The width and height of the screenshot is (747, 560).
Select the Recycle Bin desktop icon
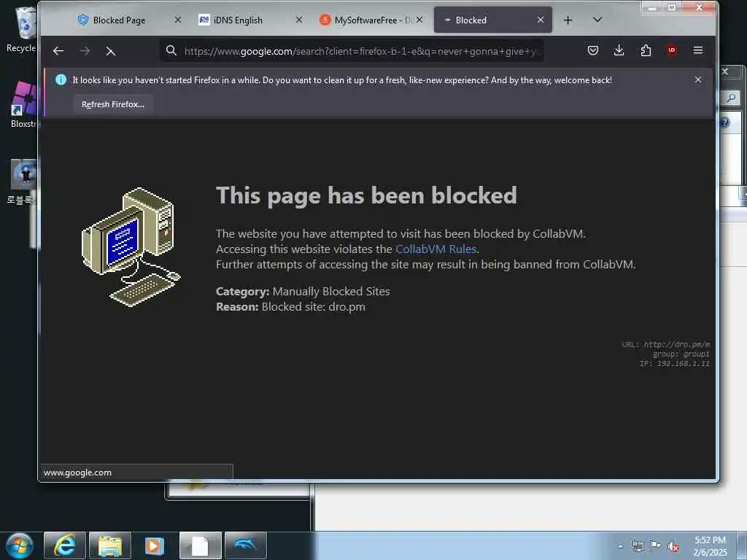(x=21, y=29)
